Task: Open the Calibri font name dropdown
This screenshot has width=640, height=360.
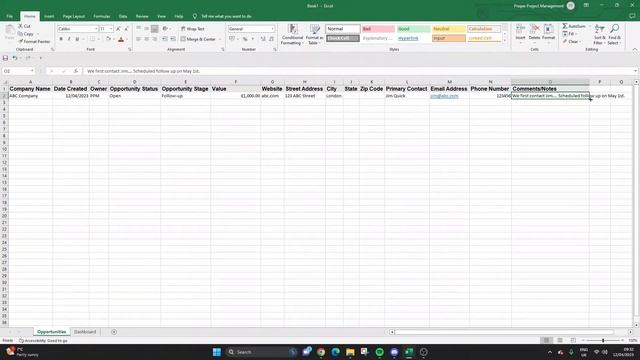Action: 96,29
